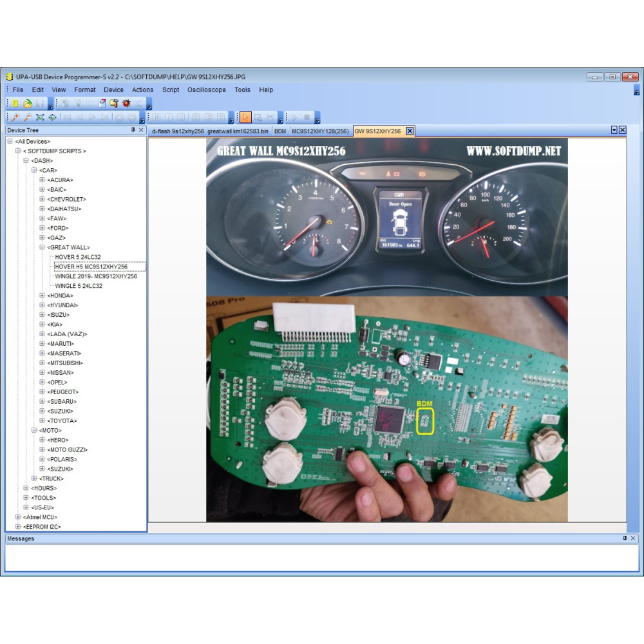Open the Help menu

tap(266, 90)
